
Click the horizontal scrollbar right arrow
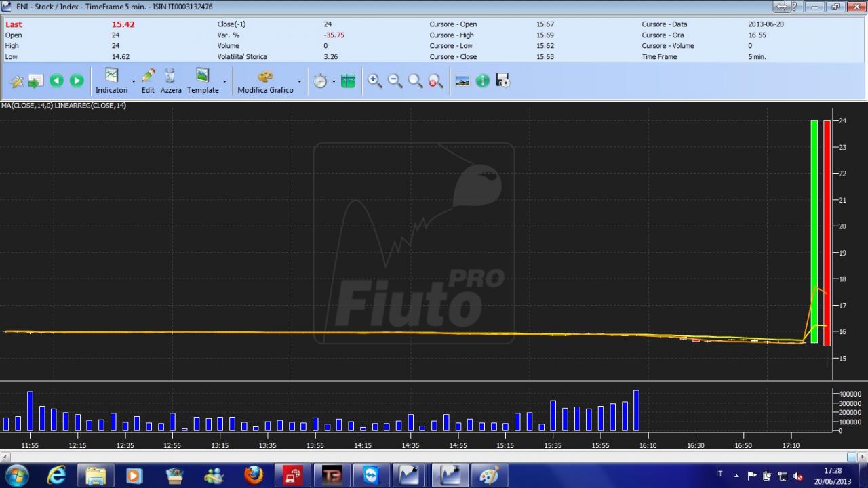[x=862, y=457]
